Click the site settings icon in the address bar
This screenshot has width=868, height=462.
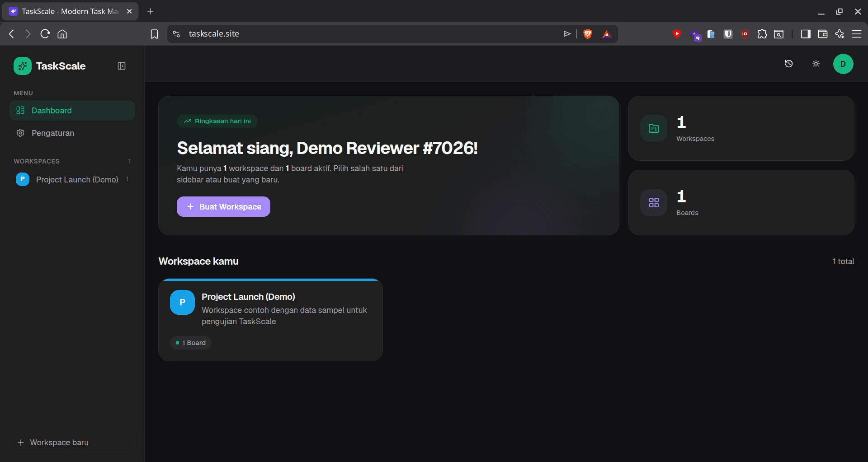(x=177, y=34)
